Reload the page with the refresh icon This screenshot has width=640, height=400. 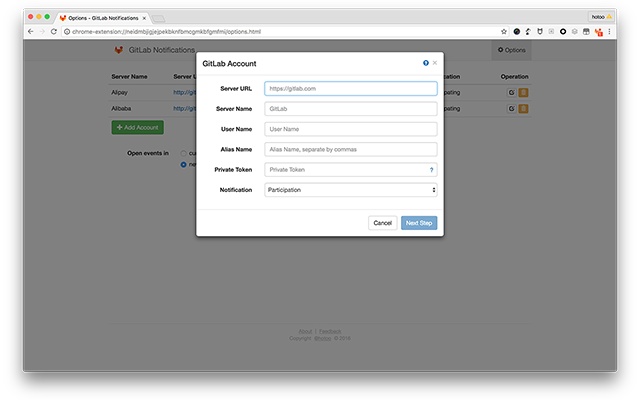click(53, 31)
